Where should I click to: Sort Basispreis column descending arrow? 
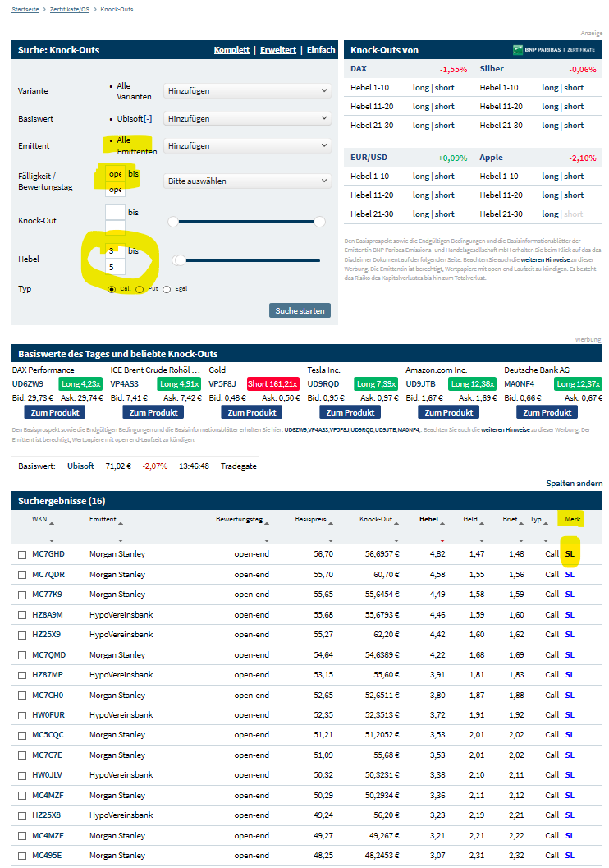[331, 540]
